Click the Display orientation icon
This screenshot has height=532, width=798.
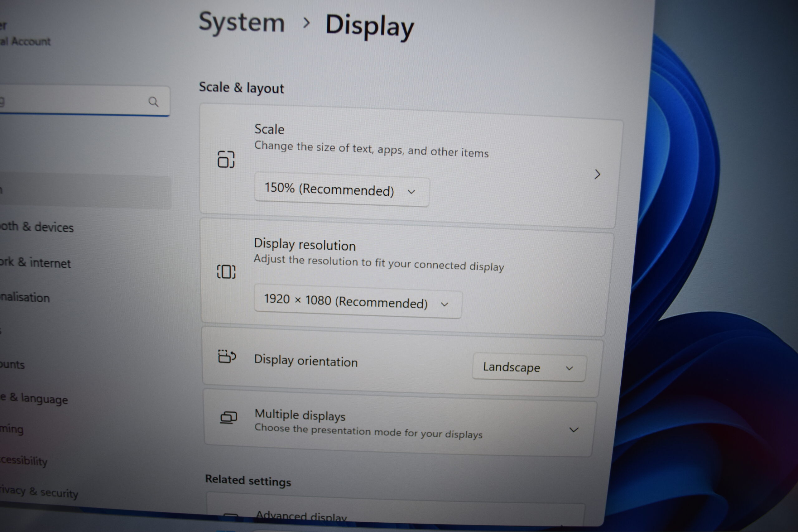tap(227, 356)
